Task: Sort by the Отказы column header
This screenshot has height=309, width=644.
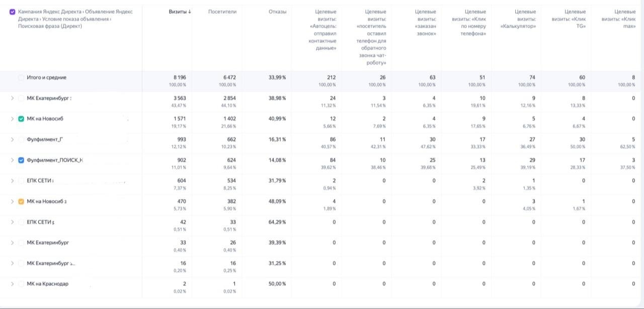Action: coord(277,12)
